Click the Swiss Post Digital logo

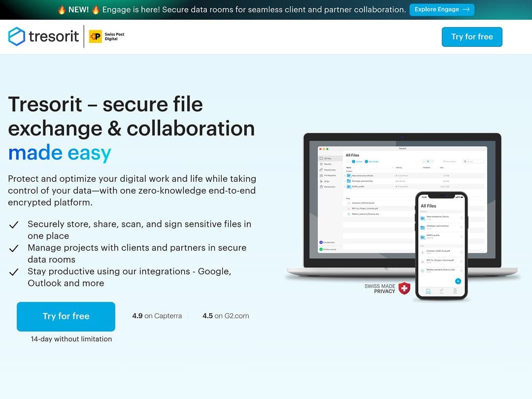106,36
